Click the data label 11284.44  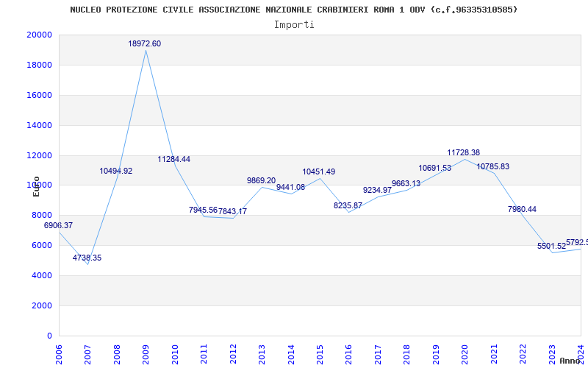173,159
